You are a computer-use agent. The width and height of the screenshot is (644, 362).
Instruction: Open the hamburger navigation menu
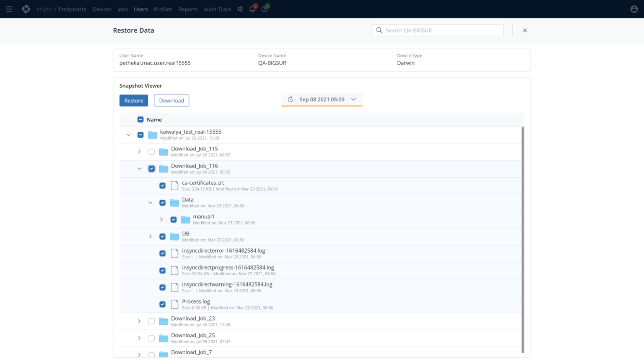point(9,9)
